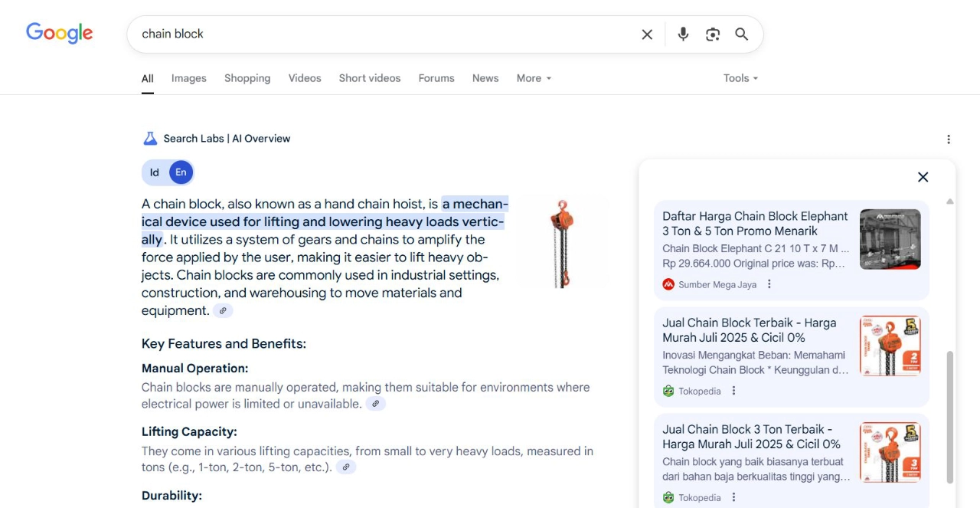Switch to the Images tab

point(188,78)
